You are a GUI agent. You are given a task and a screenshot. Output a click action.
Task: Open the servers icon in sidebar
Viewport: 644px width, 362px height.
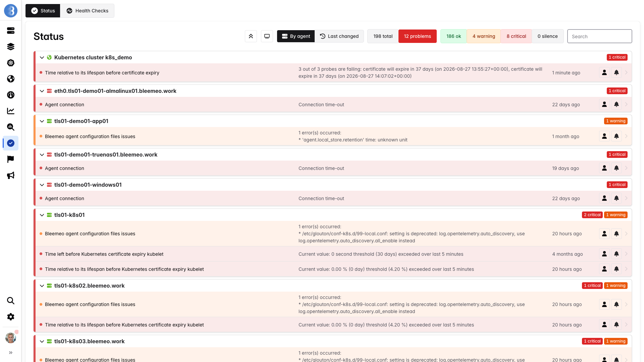click(11, 31)
